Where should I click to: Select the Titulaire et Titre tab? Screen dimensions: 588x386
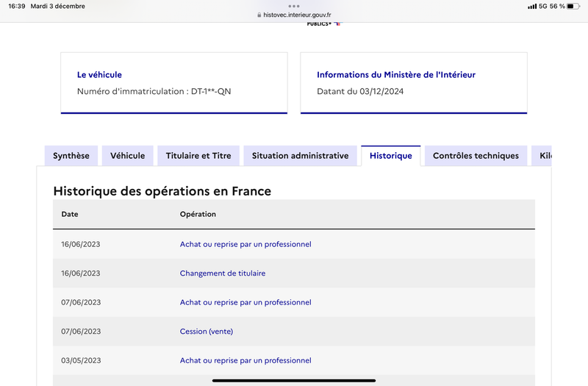pos(198,156)
